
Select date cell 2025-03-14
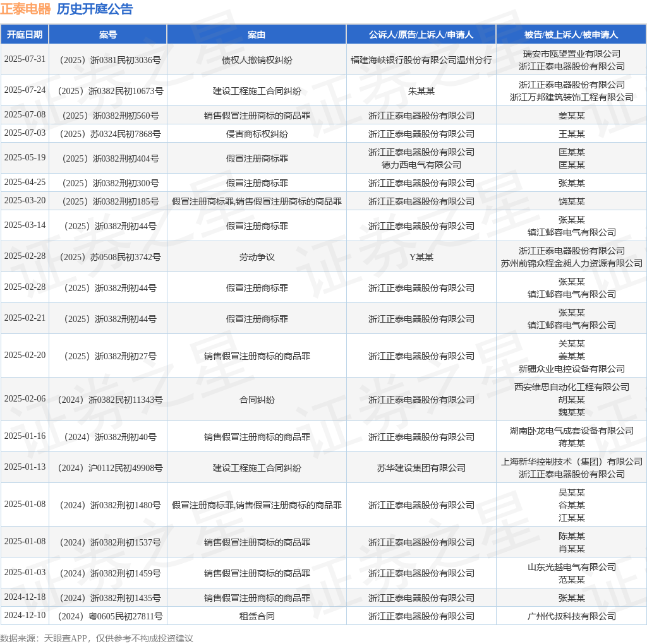click(25, 225)
